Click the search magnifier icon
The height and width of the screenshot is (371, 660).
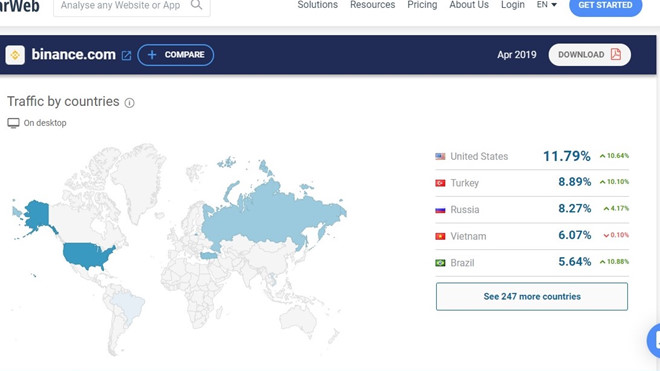coord(196,5)
